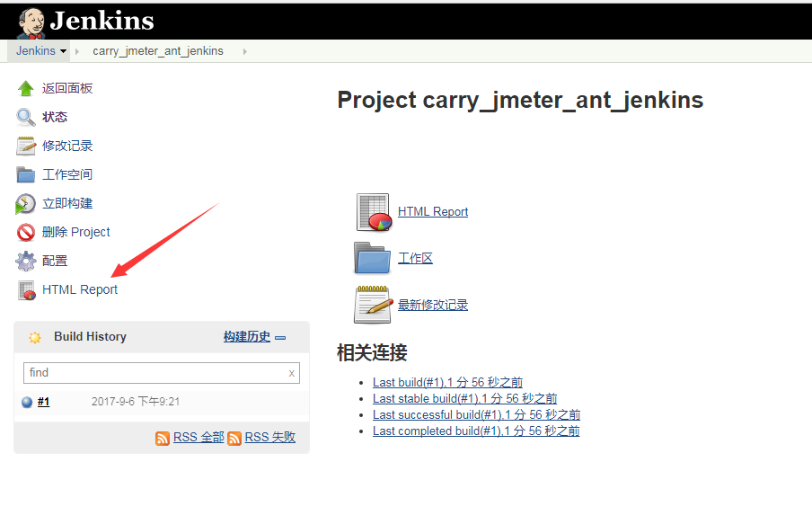Click the clock build icon for 立即构建
The image size is (812, 524).
pos(25,204)
